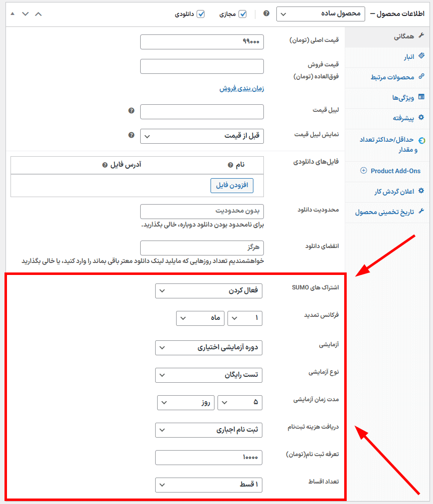Open the تست رایگان trial type dropdown
The width and height of the screenshot is (433, 504).
pyautogui.click(x=209, y=375)
